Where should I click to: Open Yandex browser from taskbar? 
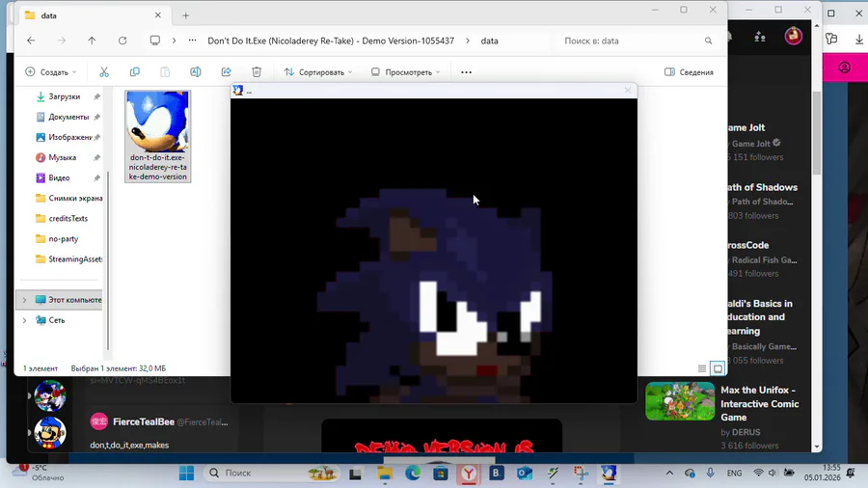469,474
